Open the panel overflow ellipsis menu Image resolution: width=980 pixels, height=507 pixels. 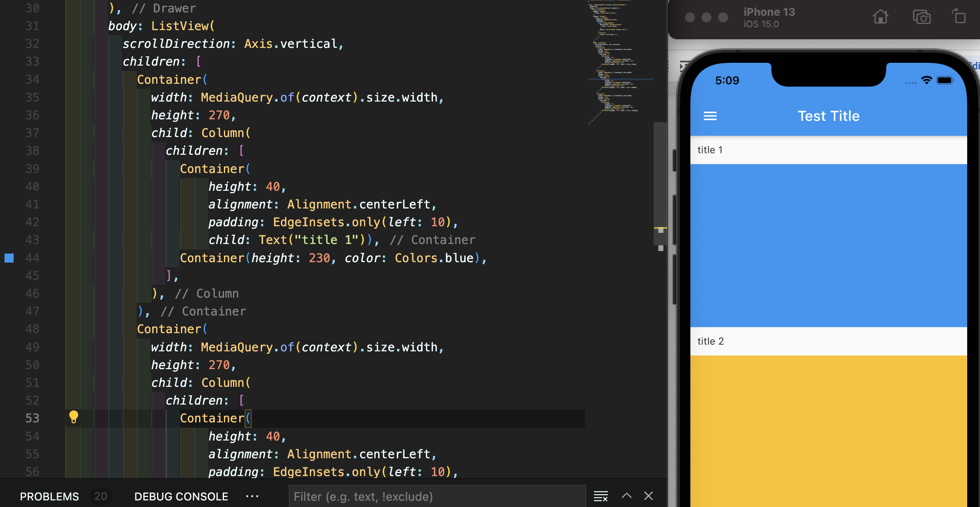(252, 496)
